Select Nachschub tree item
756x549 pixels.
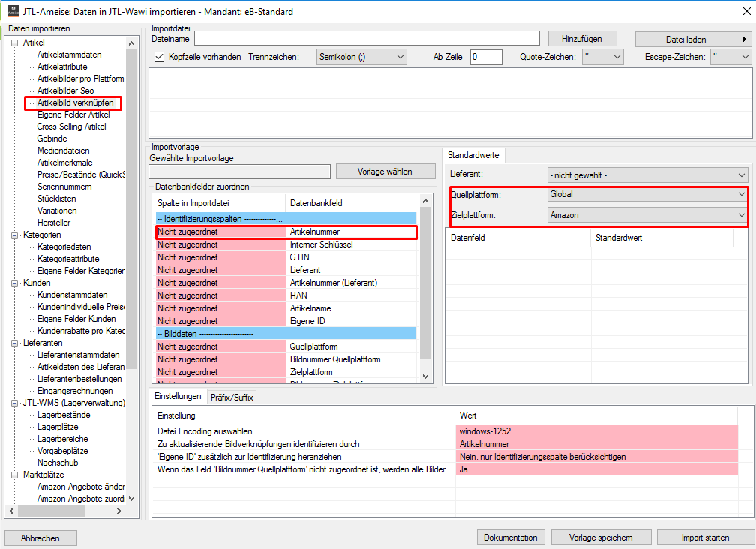point(57,463)
